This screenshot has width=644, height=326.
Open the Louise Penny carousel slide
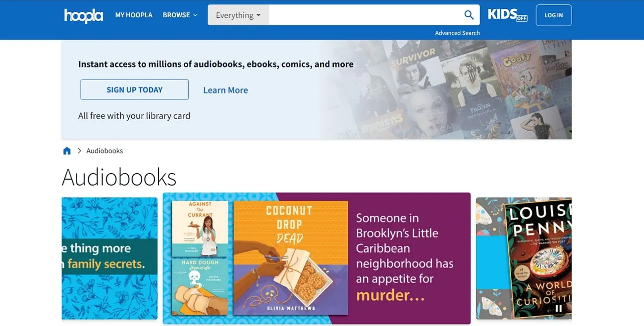[x=524, y=258]
